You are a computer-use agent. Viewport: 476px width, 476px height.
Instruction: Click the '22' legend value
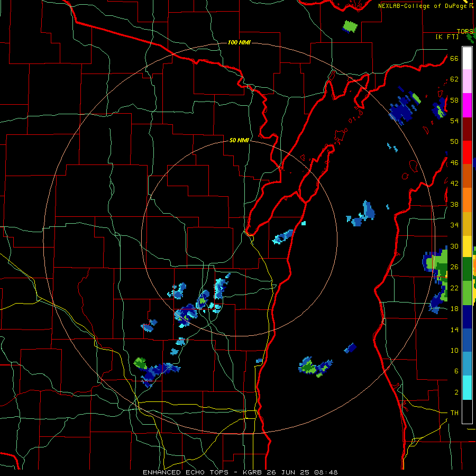[454, 288]
